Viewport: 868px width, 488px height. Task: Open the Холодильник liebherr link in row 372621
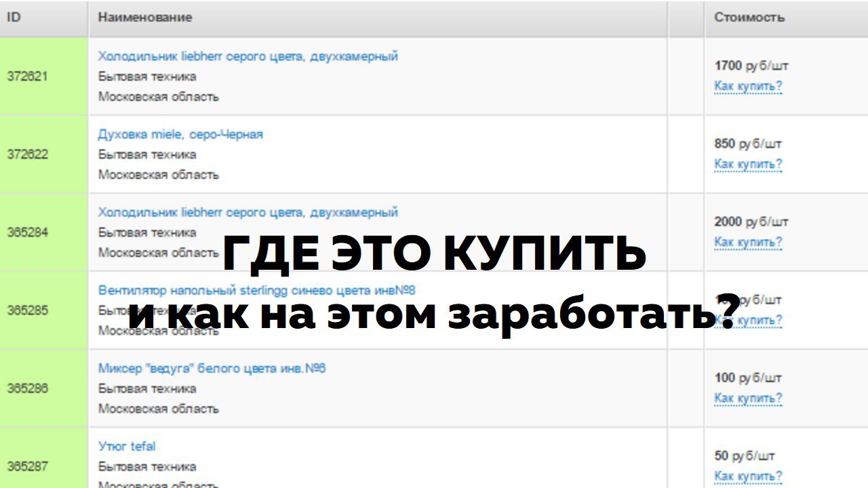point(248,57)
